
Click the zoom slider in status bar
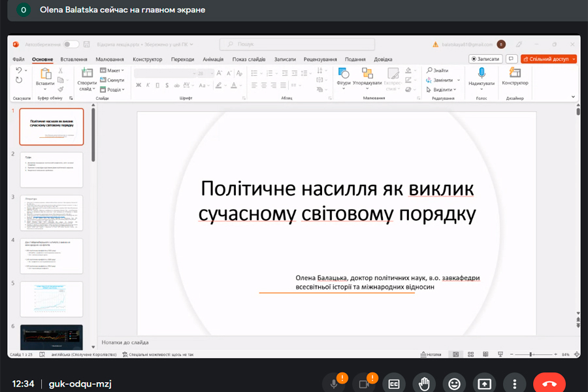pyautogui.click(x=531, y=355)
